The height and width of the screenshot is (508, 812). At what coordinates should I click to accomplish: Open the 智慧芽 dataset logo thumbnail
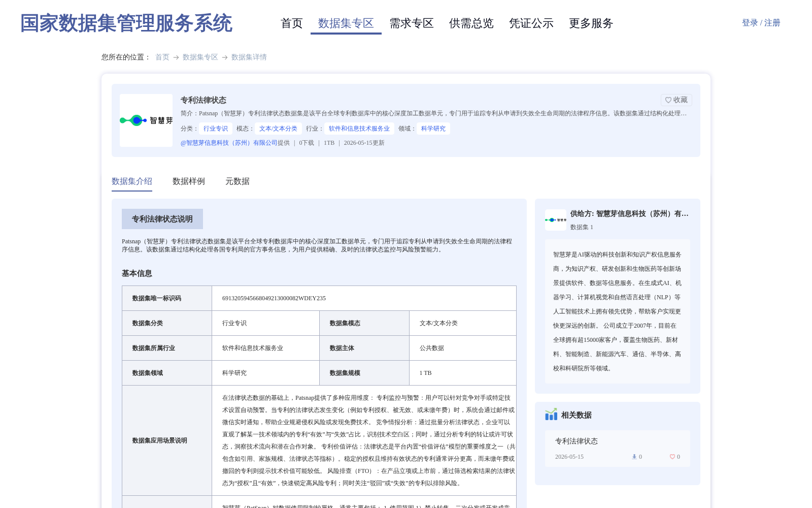pos(146,120)
